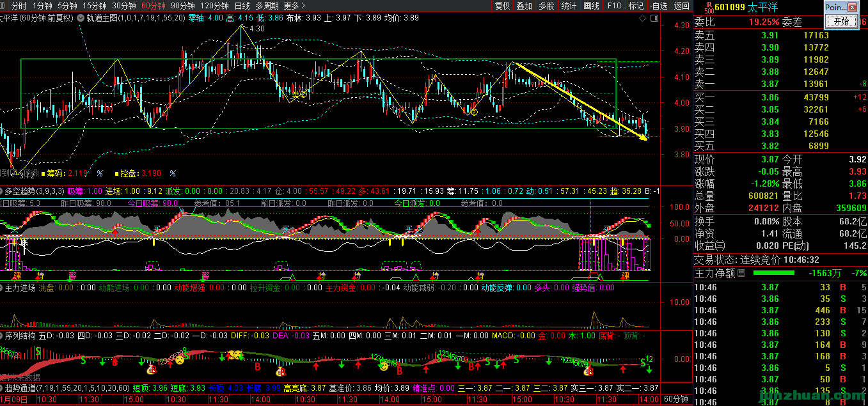Screen dimensions: 868x406
Task: Expand the 序列结构 indicator menu arrow
Action: click(2, 335)
